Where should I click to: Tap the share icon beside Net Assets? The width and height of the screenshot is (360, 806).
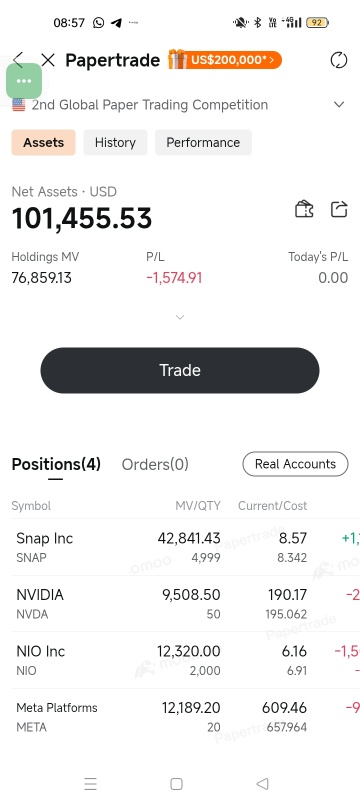(339, 209)
